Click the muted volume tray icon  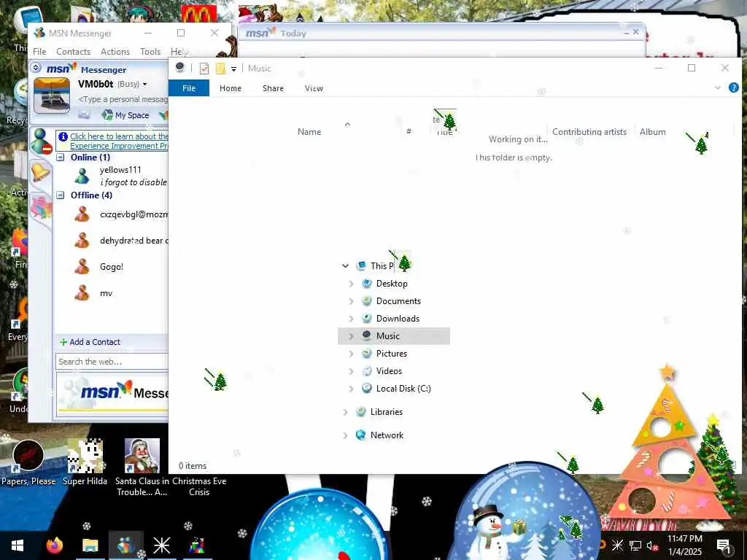click(x=651, y=545)
